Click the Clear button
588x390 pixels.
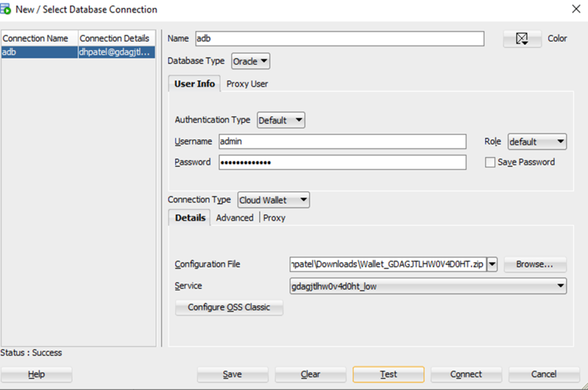[x=310, y=374]
